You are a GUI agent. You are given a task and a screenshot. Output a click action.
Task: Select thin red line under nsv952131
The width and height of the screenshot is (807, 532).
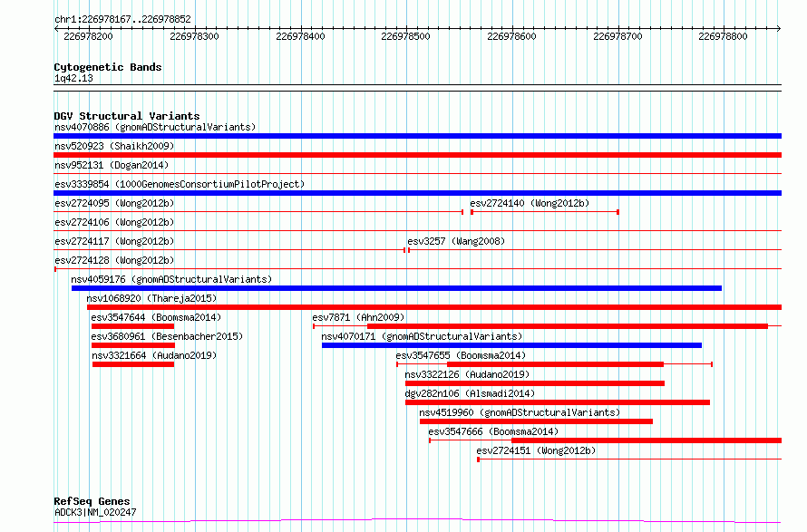(417, 174)
